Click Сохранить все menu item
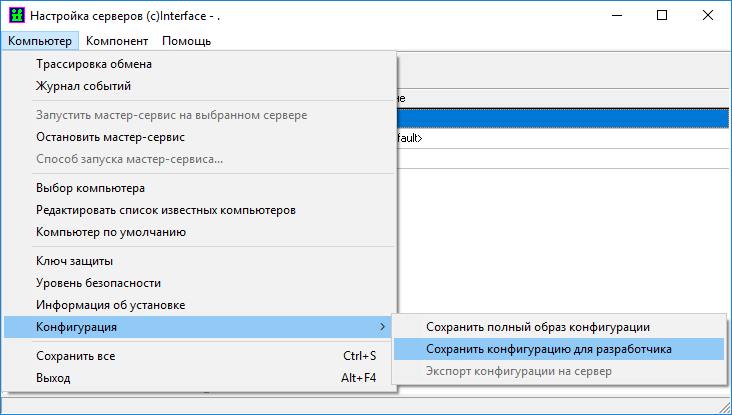 [x=74, y=356]
